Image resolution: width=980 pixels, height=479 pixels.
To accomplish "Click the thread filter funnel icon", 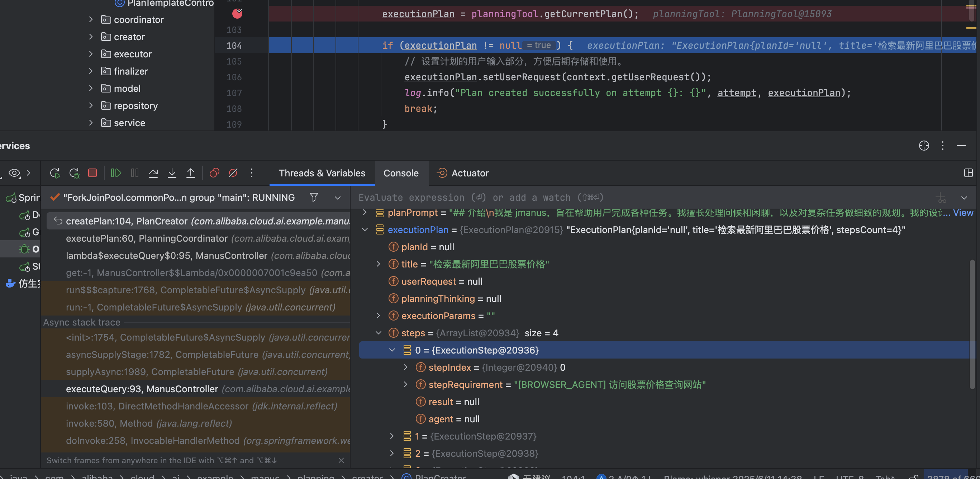I will point(314,198).
